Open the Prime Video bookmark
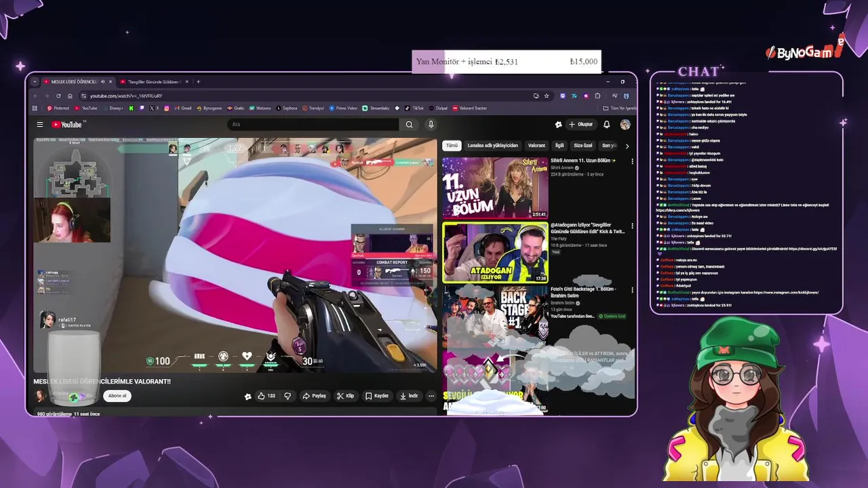The height and width of the screenshot is (488, 868). [x=342, y=108]
